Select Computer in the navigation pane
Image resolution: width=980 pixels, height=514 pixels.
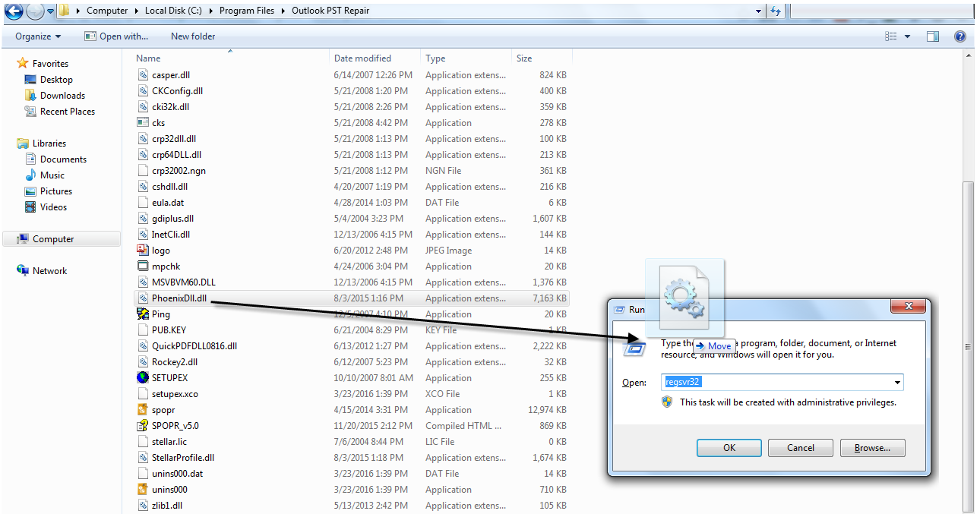pos(61,239)
